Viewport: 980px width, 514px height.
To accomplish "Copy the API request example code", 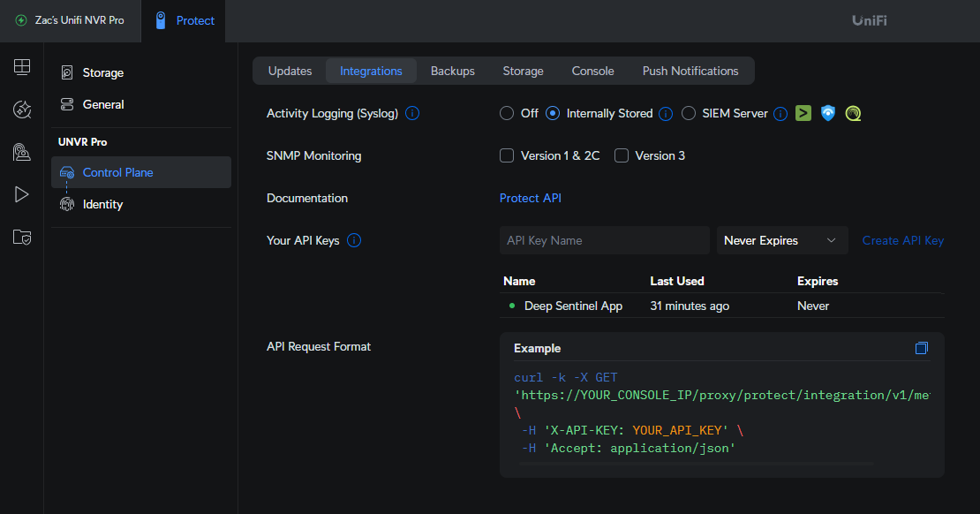I will (922, 348).
